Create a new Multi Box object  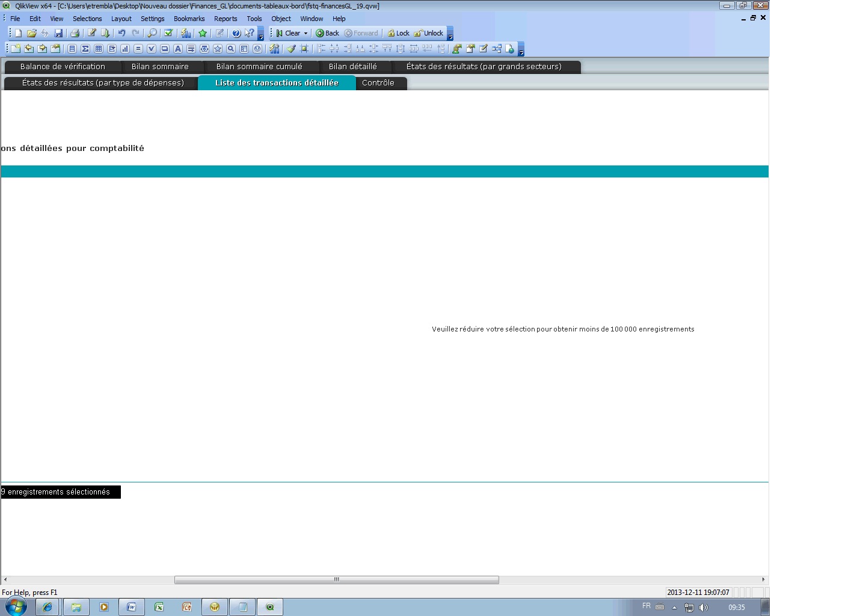[x=112, y=49]
